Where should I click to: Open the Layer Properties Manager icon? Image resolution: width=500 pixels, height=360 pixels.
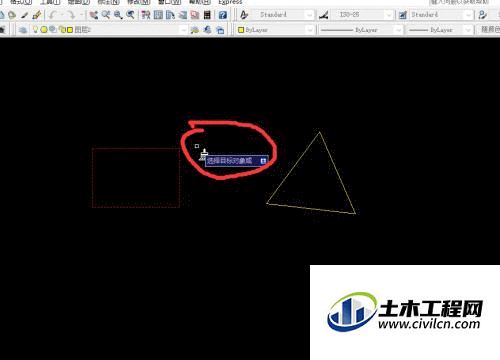pos(23,30)
